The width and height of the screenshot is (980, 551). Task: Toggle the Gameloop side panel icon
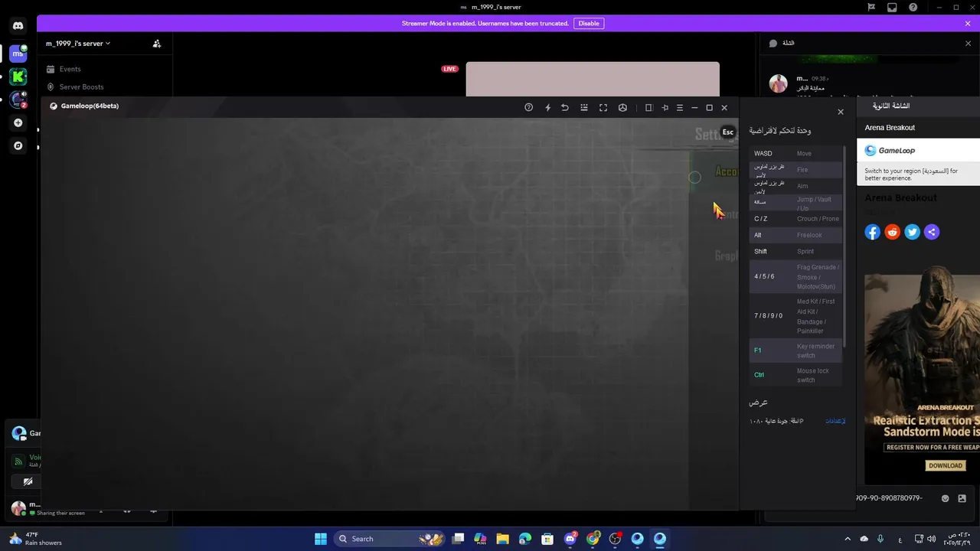[x=648, y=107]
